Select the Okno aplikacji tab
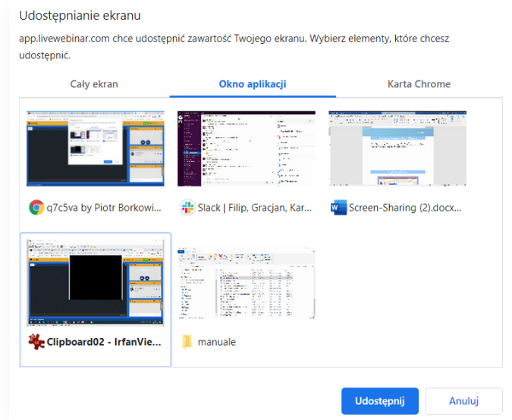 (x=253, y=84)
